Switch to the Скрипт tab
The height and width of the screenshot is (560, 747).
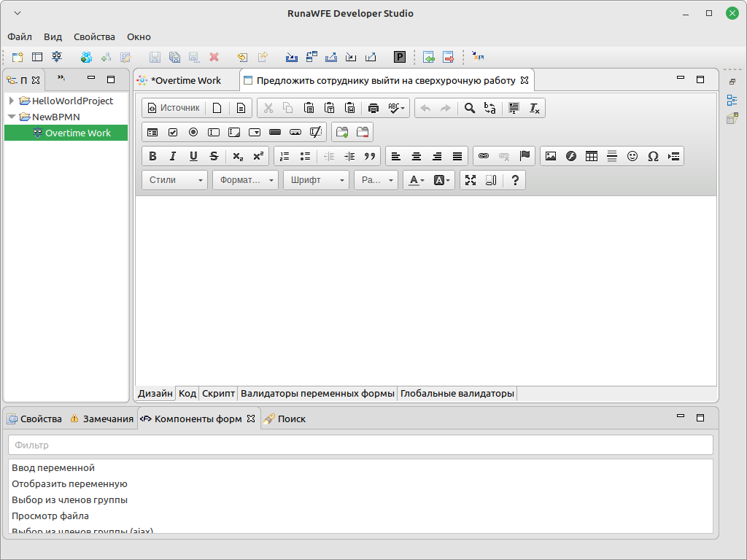tap(218, 393)
